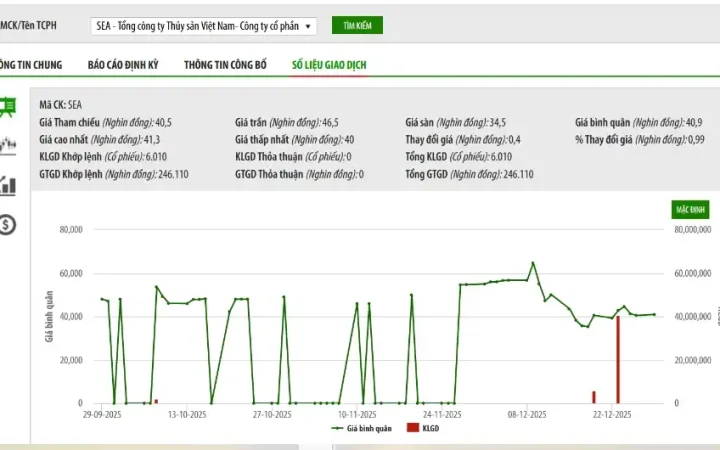The image size is (720, 450).
Task: Click the price line peak point near 08-12-2025
Action: point(533,263)
